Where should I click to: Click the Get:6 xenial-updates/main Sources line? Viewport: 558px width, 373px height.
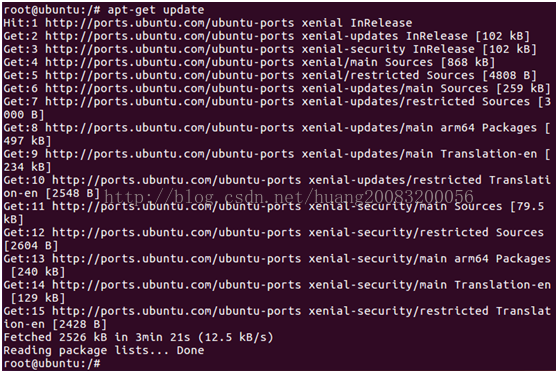pyautogui.click(x=277, y=89)
